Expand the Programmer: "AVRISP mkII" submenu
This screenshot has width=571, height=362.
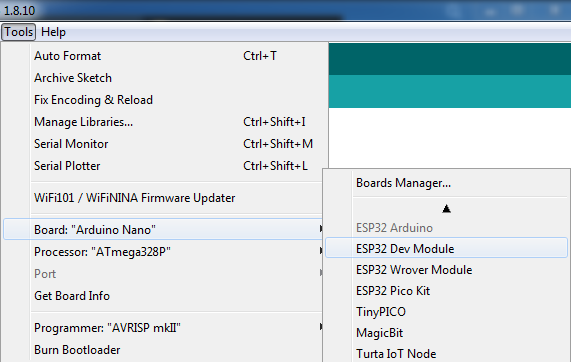pyautogui.click(x=163, y=328)
